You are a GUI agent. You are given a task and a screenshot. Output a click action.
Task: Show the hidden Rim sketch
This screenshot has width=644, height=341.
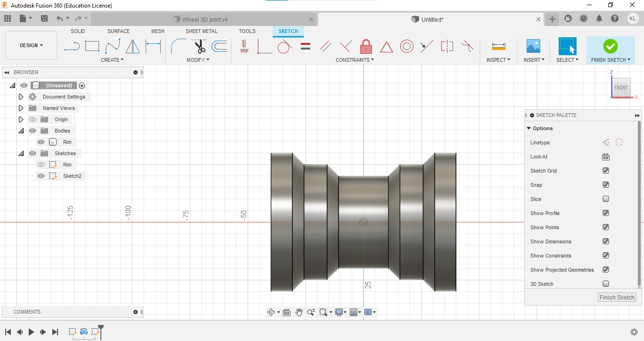click(41, 165)
